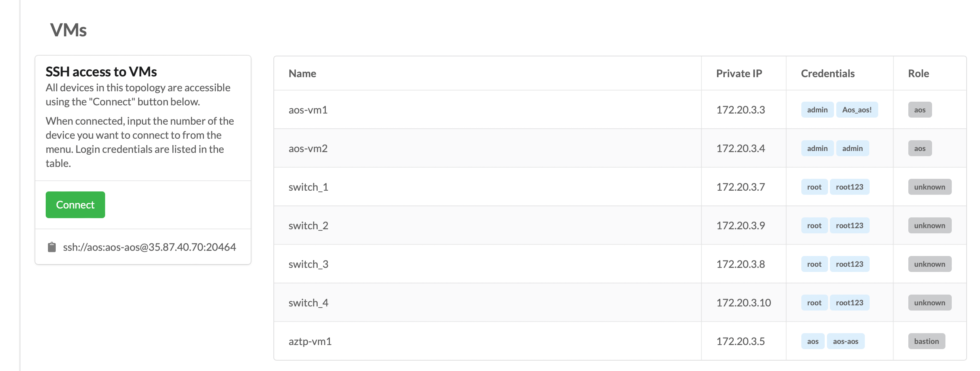The height and width of the screenshot is (371, 980).
Task: Select the Private IP column header
Action: point(739,73)
